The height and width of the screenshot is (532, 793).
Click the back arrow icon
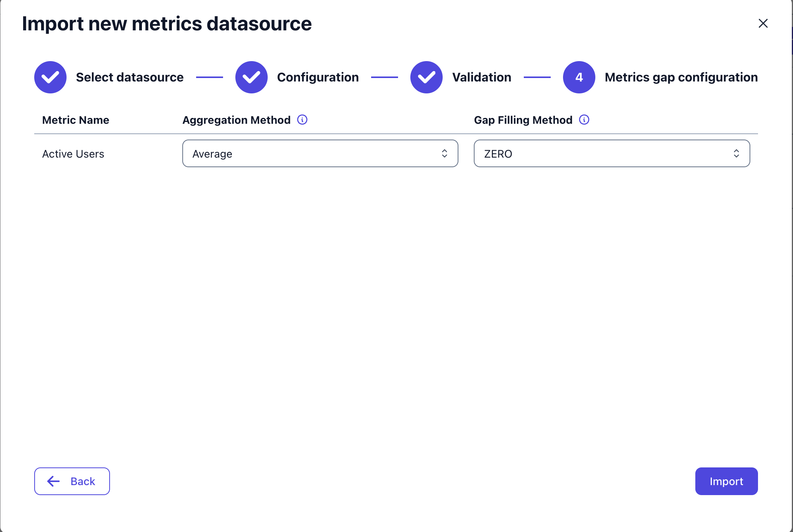click(x=53, y=481)
